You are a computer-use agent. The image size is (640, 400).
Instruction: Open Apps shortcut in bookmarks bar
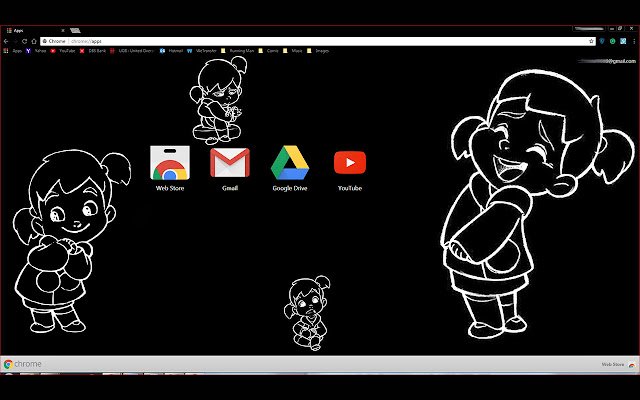click(x=12, y=51)
